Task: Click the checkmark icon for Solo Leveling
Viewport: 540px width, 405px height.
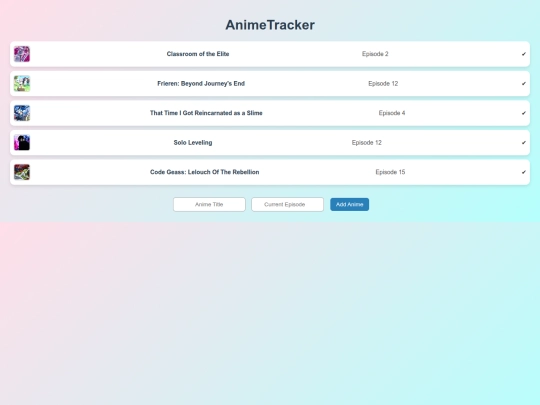Action: (x=523, y=143)
